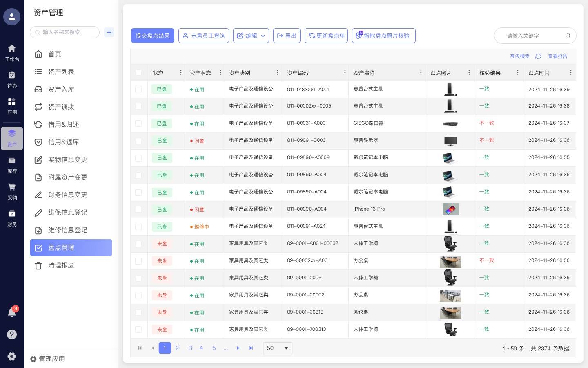Viewport: 588px width, 368px height.
Task: Open settings gear in left rail
Action: 12,356
